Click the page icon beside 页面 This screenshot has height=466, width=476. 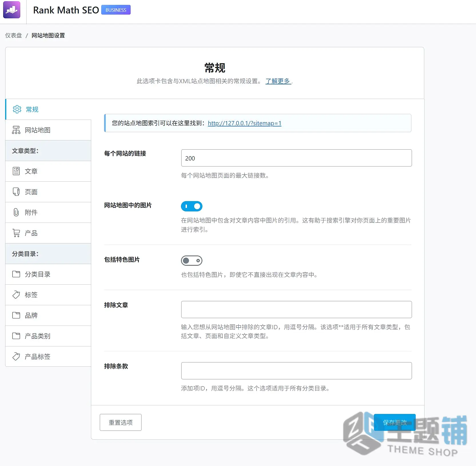(x=16, y=192)
